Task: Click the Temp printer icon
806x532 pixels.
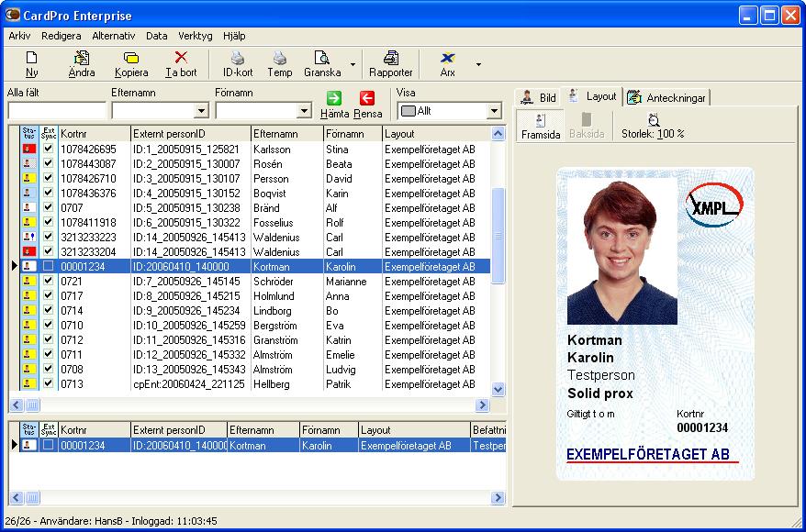Action: (280, 57)
